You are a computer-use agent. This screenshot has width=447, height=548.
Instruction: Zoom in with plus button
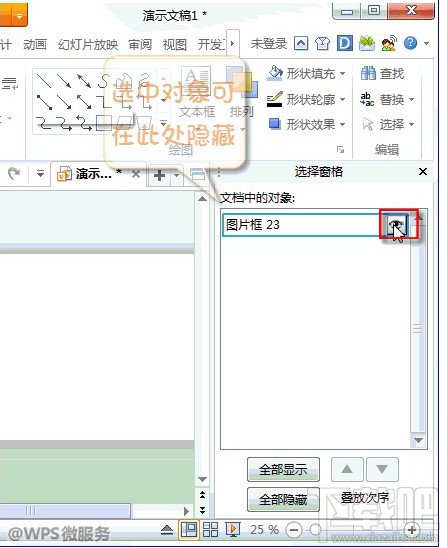pyautogui.click(x=412, y=530)
